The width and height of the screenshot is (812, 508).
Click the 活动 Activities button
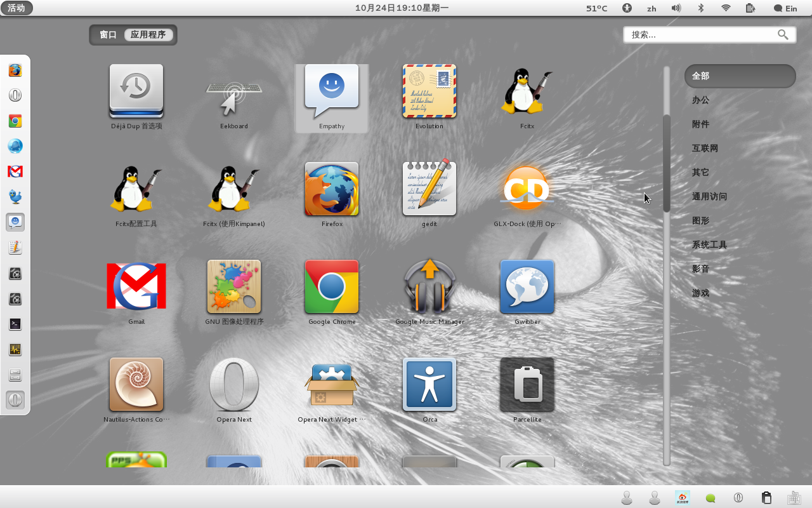point(16,8)
